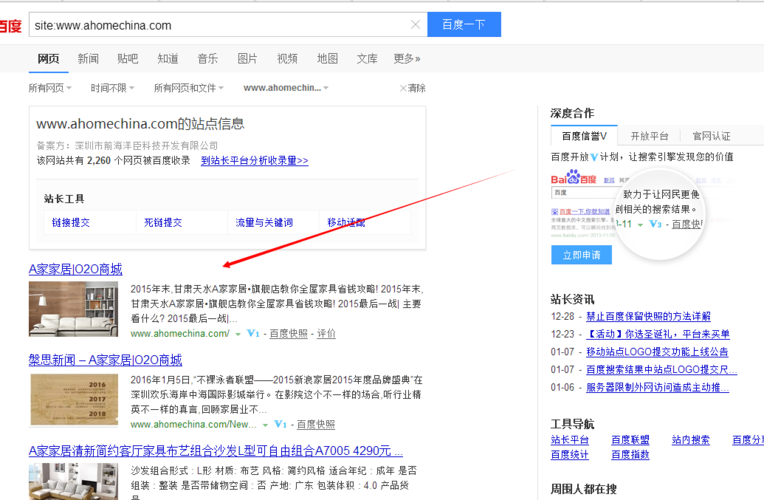This screenshot has width=764, height=500.
Task: Open the A家家居清新简约客厅家具布艺组合沙发 result
Action: click(215, 451)
